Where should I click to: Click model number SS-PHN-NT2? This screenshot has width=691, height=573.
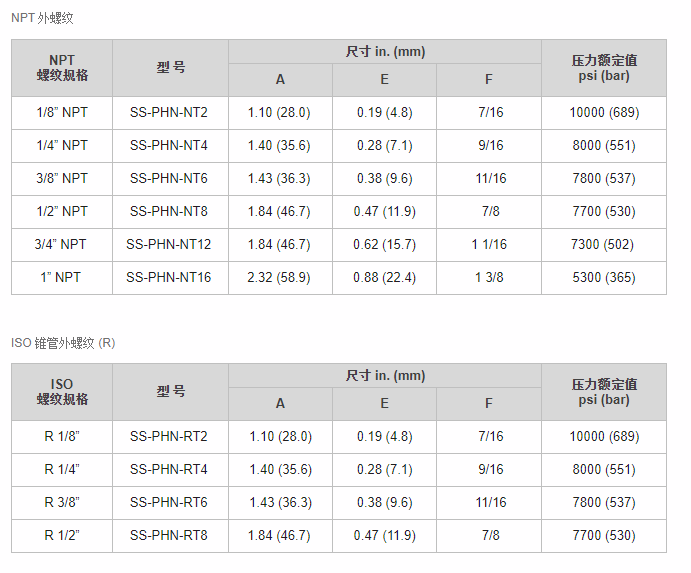pos(169,113)
